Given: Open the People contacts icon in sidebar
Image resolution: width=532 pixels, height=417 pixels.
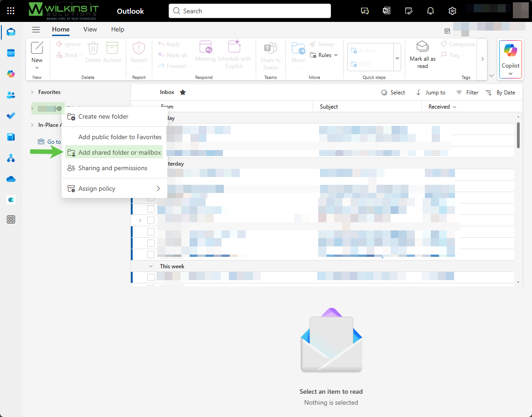Looking at the screenshot, I should tap(11, 95).
